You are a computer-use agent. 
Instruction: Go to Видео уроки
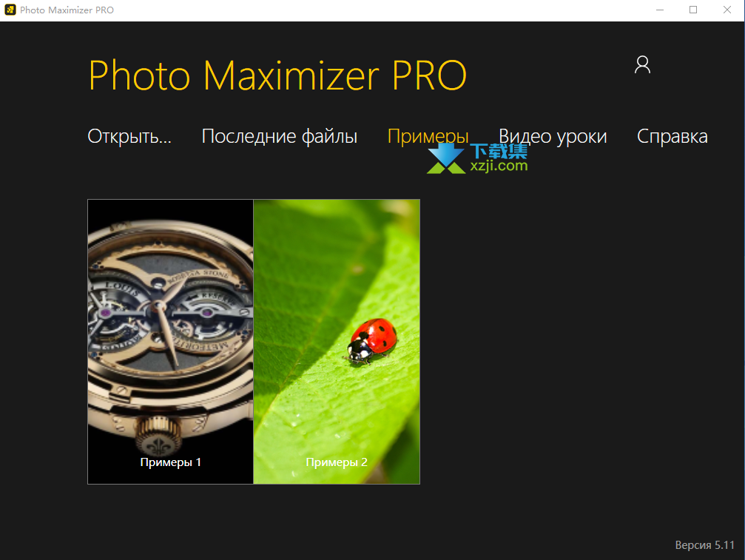[x=553, y=137]
